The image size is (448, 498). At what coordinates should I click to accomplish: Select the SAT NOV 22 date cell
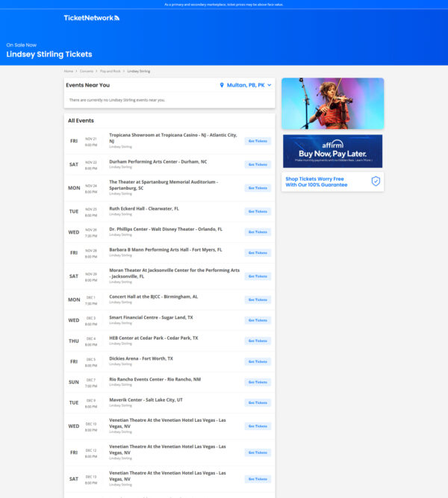[83, 165]
